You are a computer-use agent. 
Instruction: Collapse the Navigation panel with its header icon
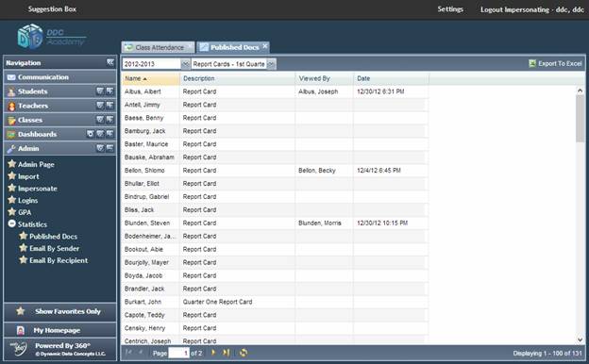click(110, 62)
